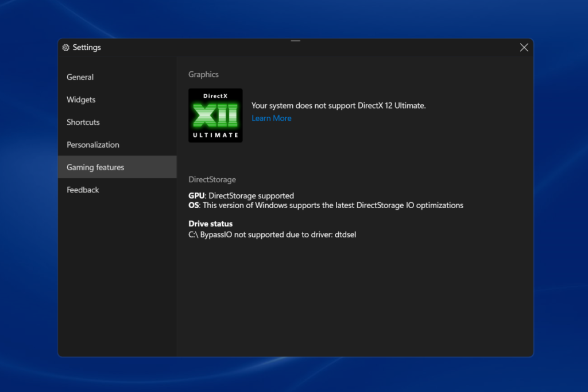Click the DirectX 12 Ultimate badge

pyautogui.click(x=215, y=115)
